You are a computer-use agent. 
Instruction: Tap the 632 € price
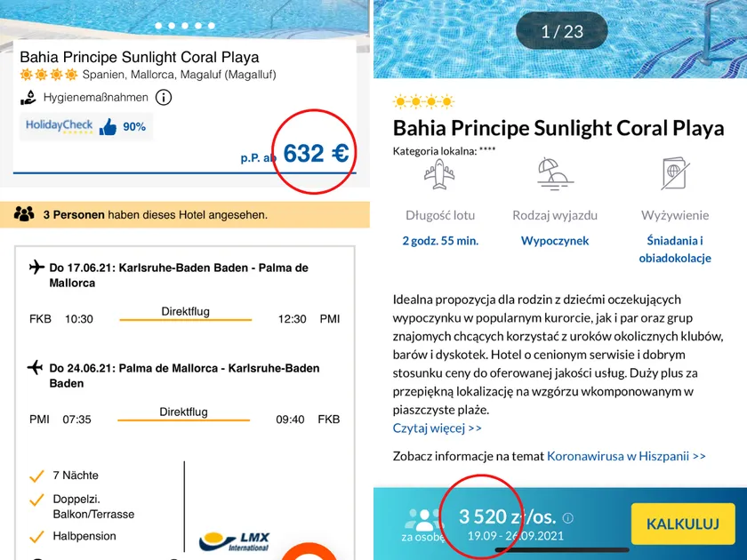click(316, 155)
